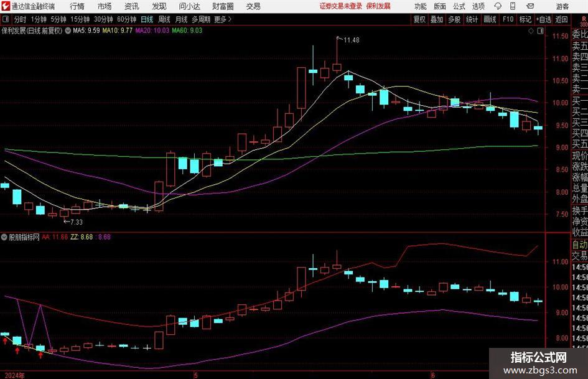Expand the main chart indicator dropdown beside 保利发展
This screenshot has height=379, width=588.
coord(68,30)
